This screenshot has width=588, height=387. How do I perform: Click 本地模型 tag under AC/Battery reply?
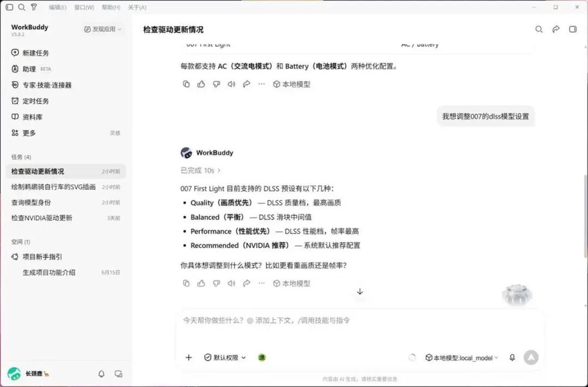[292, 84]
